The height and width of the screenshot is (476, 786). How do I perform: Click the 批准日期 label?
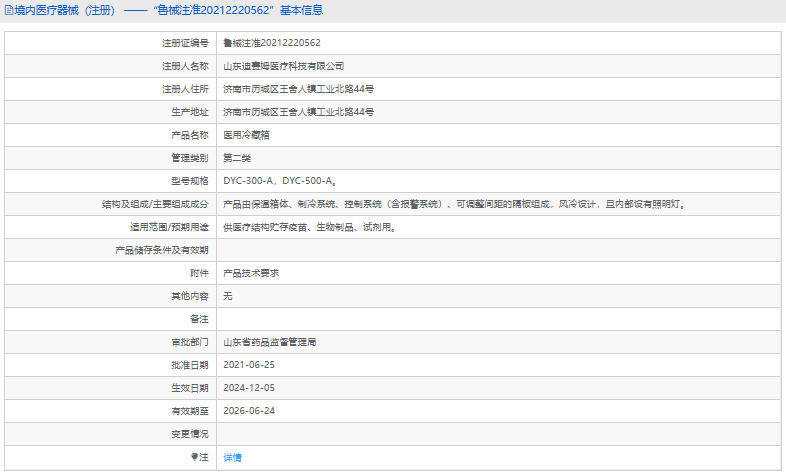189,365
